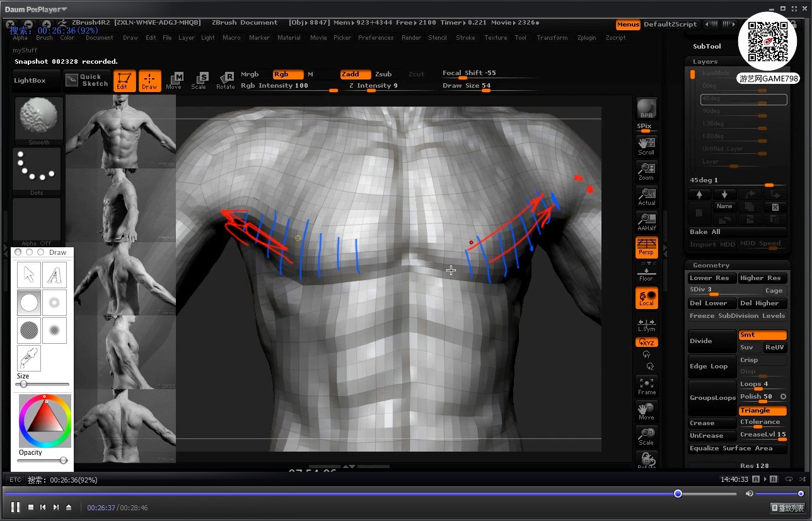
Task: Select the Edit mode button
Action: (124, 81)
